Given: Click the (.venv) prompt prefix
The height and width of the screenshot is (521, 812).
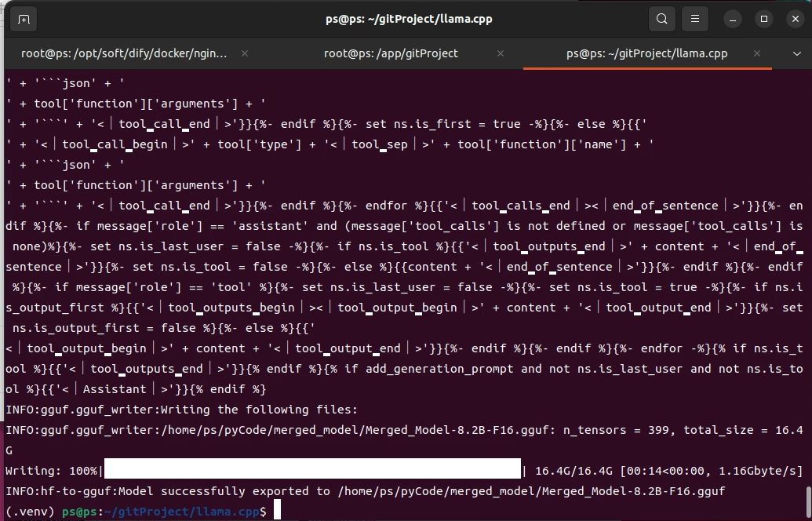Looking at the screenshot, I should click(30, 512).
